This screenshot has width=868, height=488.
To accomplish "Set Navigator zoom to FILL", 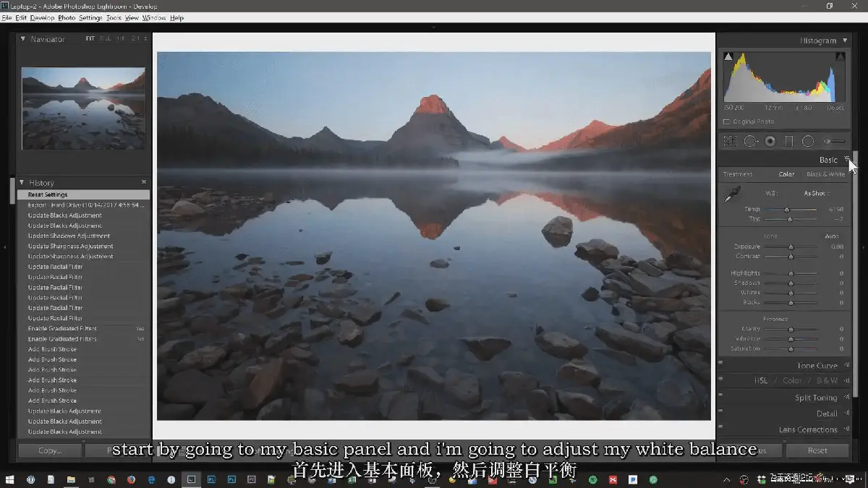I will point(106,39).
